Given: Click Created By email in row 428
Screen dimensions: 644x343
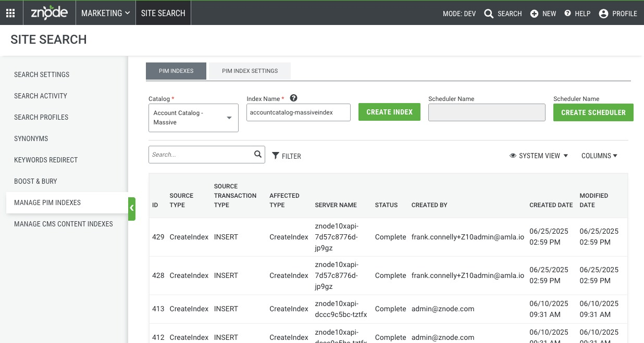Looking at the screenshot, I should tap(468, 275).
